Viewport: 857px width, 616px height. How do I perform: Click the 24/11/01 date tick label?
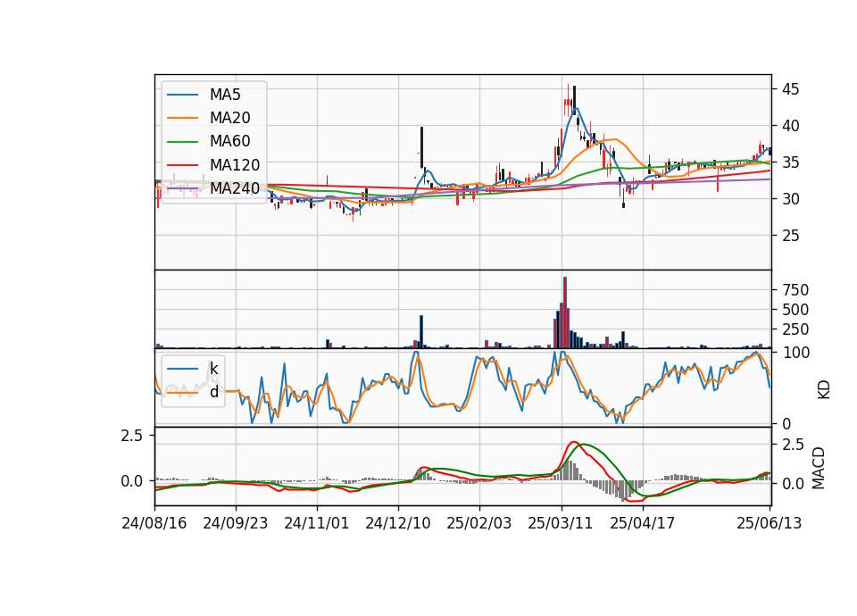click(x=316, y=523)
